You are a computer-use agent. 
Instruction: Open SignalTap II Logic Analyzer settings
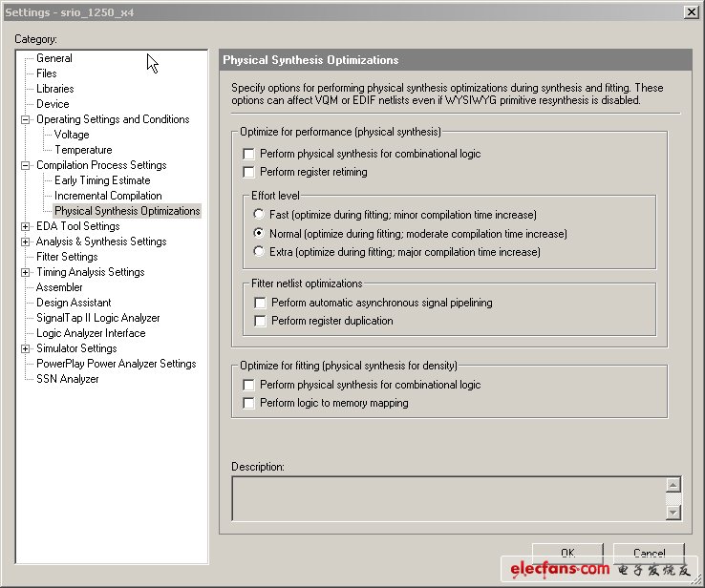tap(97, 318)
